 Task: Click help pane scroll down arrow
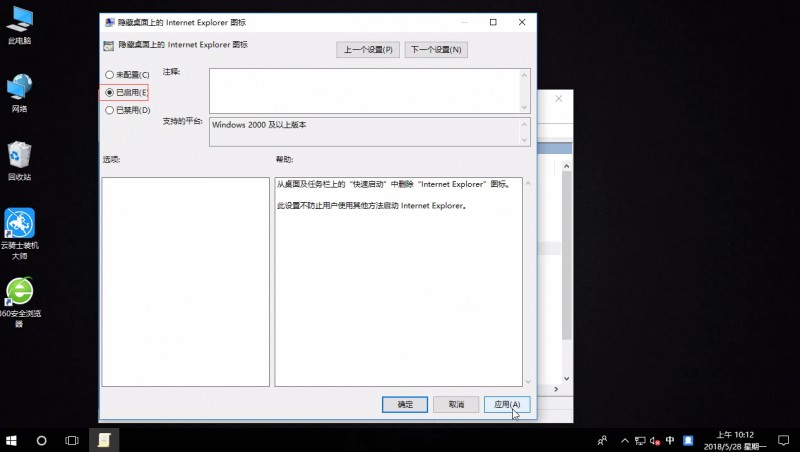pos(528,381)
